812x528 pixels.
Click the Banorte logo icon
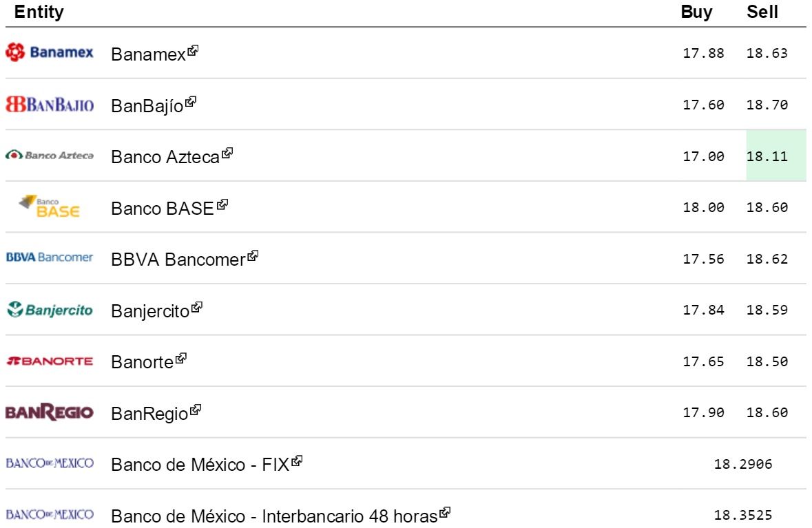pyautogui.click(x=49, y=361)
